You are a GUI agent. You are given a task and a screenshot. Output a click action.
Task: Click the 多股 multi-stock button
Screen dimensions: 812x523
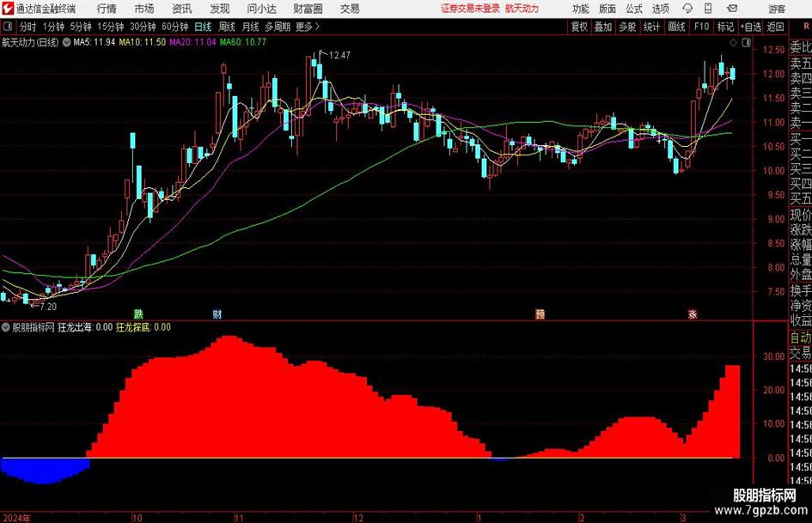627,27
